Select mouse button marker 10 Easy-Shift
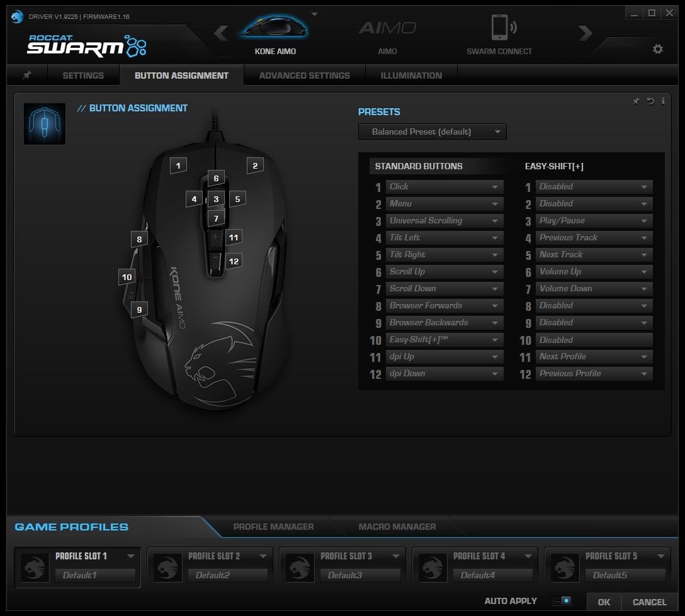The width and height of the screenshot is (685, 616). [127, 277]
